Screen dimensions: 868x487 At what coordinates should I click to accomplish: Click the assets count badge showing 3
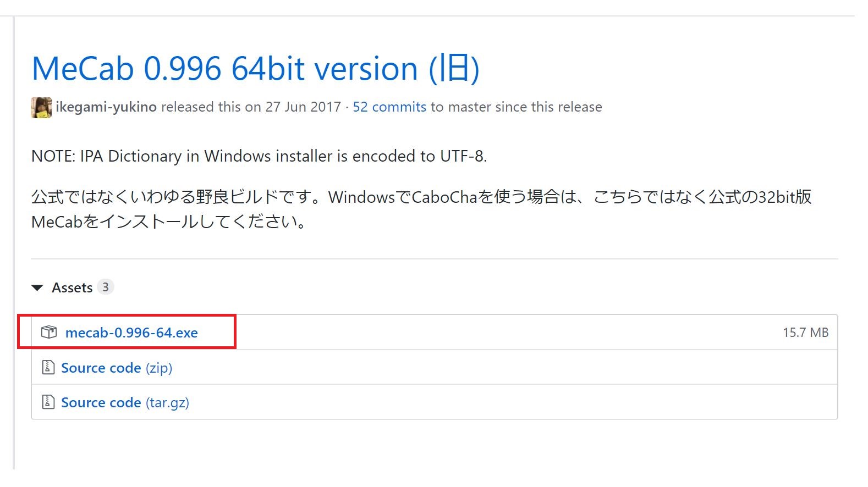click(x=106, y=286)
